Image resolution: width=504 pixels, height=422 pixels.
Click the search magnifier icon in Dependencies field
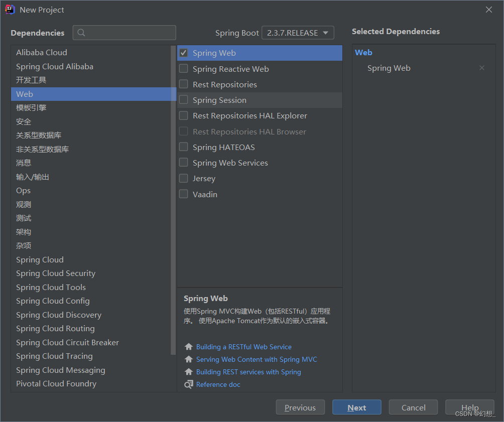(x=81, y=33)
